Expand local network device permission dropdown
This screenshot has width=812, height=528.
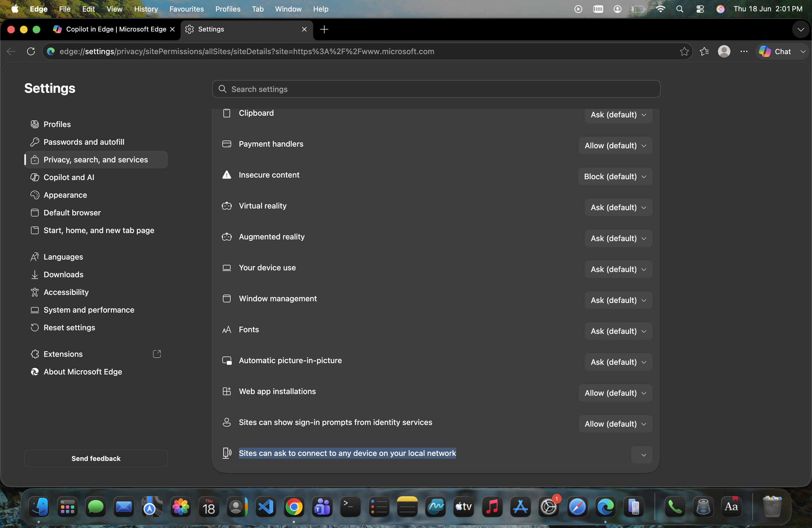[641, 455]
